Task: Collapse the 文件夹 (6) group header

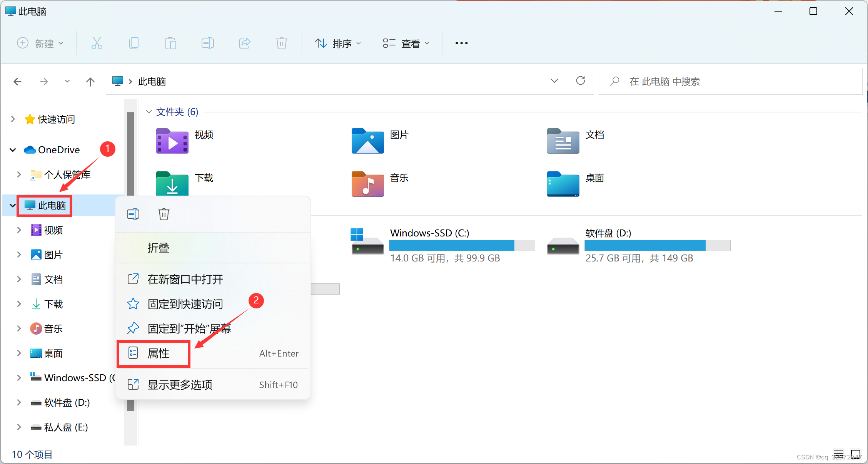Action: 149,112
